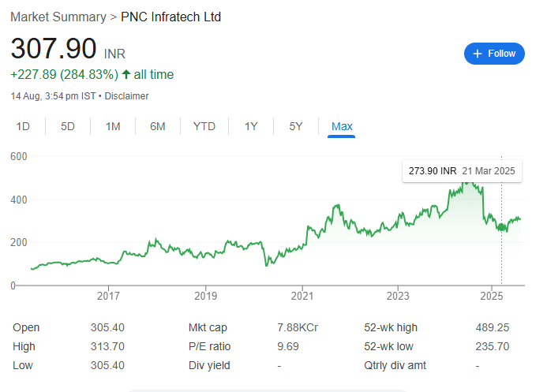Switch to the 6M range tab
547x392 pixels.
[x=158, y=126]
